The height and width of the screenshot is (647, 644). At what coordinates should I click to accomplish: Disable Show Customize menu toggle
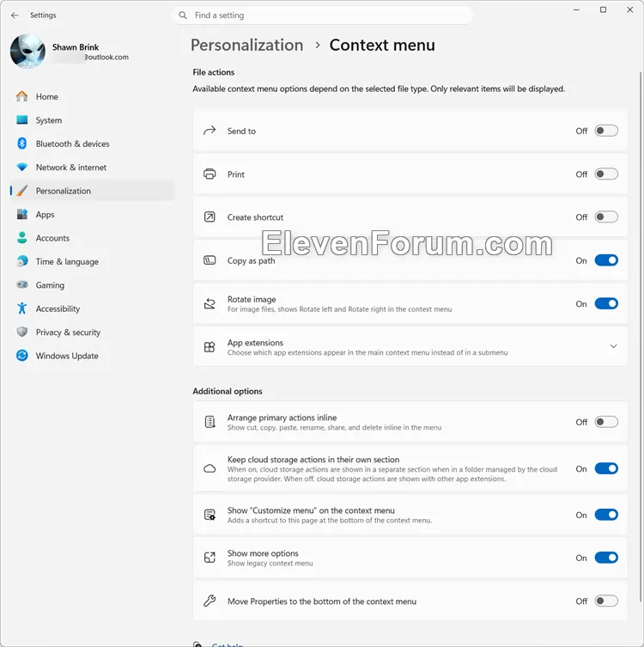[x=606, y=515]
